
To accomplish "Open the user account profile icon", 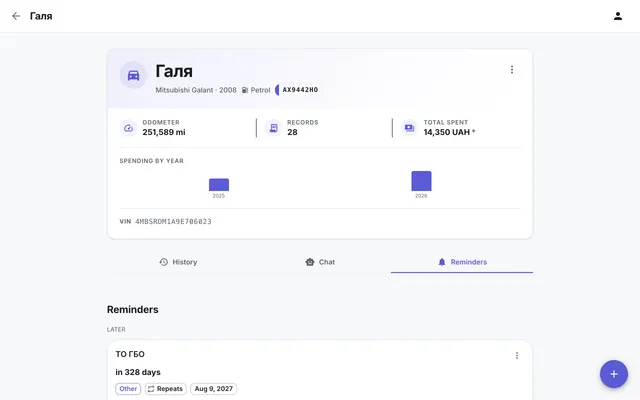I will pyautogui.click(x=618, y=16).
